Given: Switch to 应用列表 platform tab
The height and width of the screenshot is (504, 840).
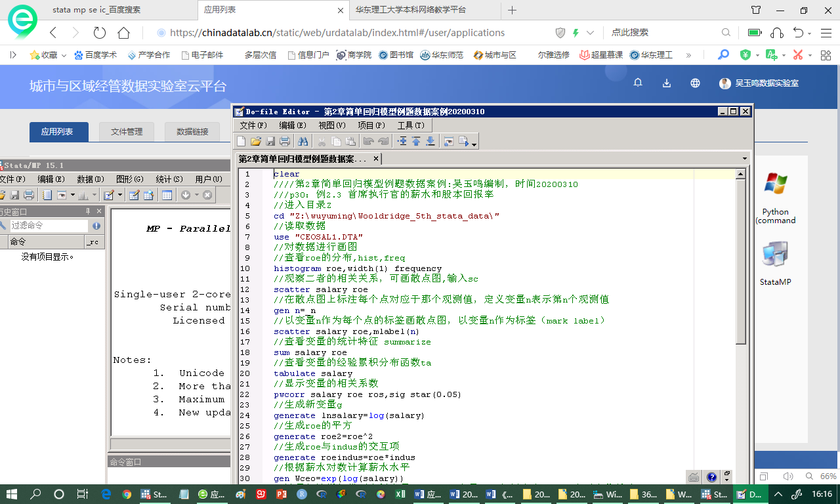Looking at the screenshot, I should pyautogui.click(x=59, y=131).
